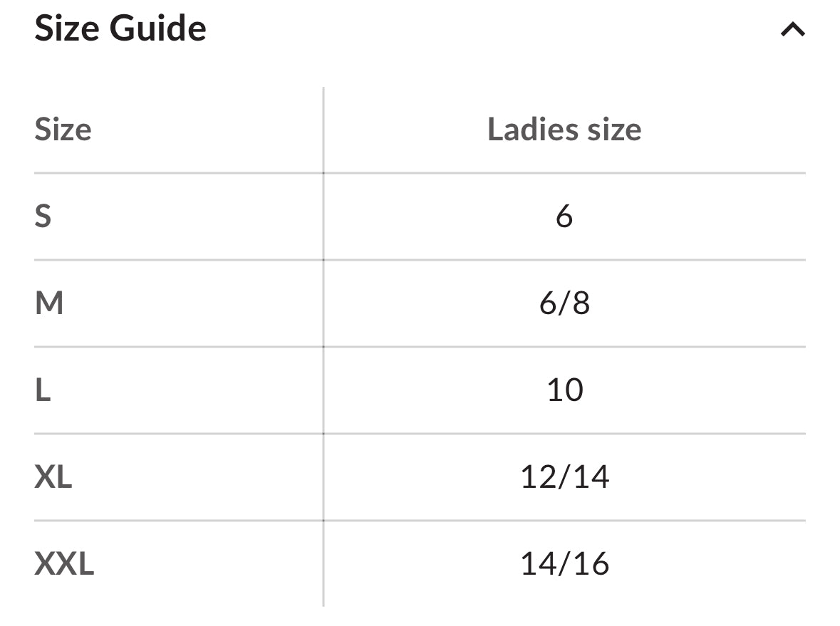Click the Size Guide heading
Viewport: 840px width, 626px height.
point(120,28)
